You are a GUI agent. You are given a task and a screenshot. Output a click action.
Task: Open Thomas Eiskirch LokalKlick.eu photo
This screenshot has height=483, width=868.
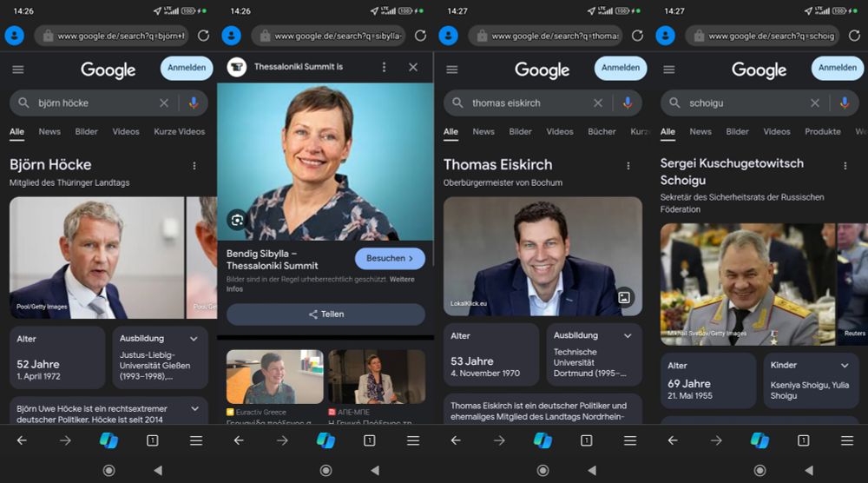542,256
